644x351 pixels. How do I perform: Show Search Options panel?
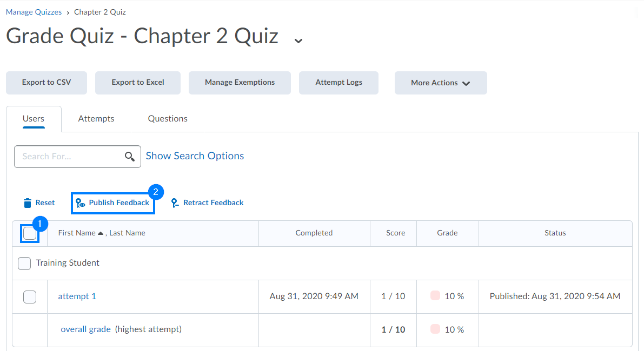tap(195, 156)
